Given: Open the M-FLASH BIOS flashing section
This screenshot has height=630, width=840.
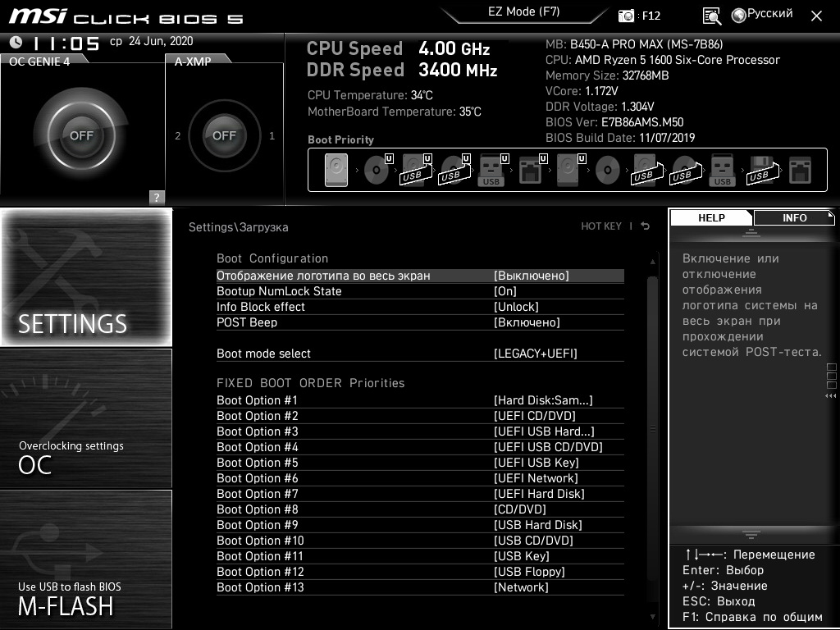Looking at the screenshot, I should click(86, 559).
